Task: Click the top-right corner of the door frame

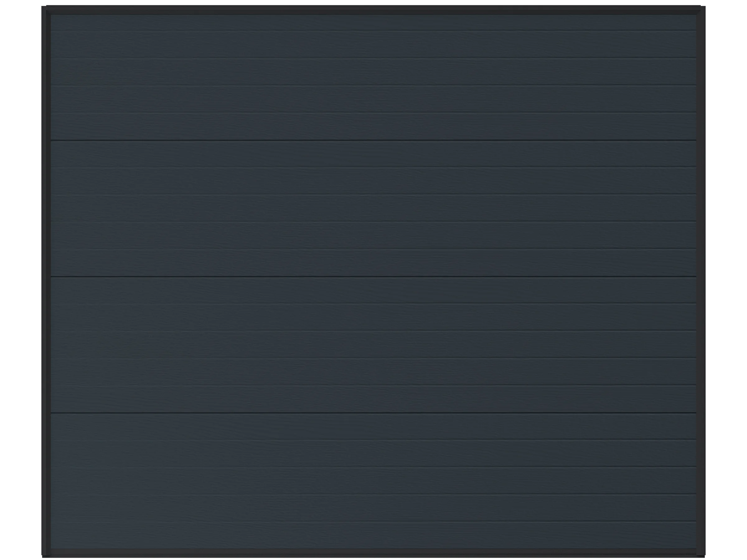Action: 702,10
